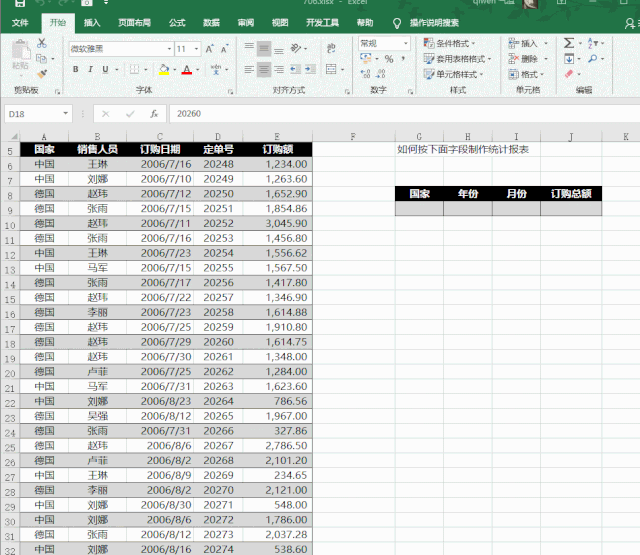Viewport: 640px width, 555px height.
Task: Apply the red font color A
Action: [187, 69]
